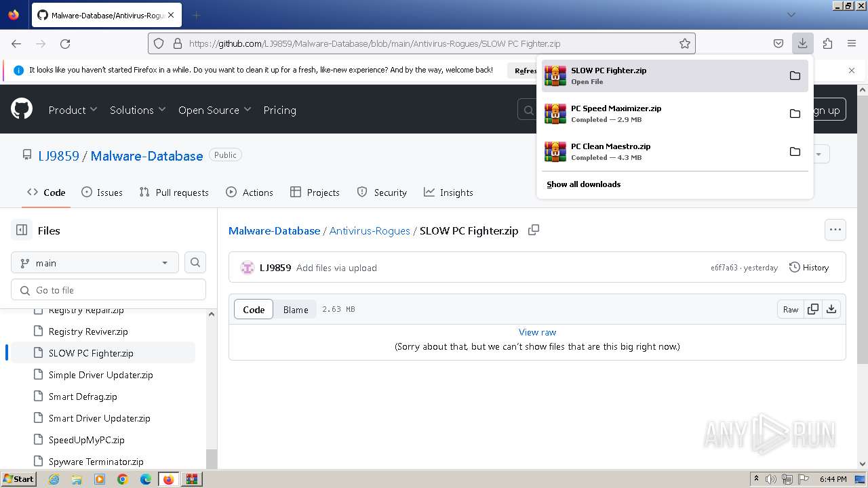Show PC Speed Maximizer.zip in folder

pyautogui.click(x=795, y=114)
